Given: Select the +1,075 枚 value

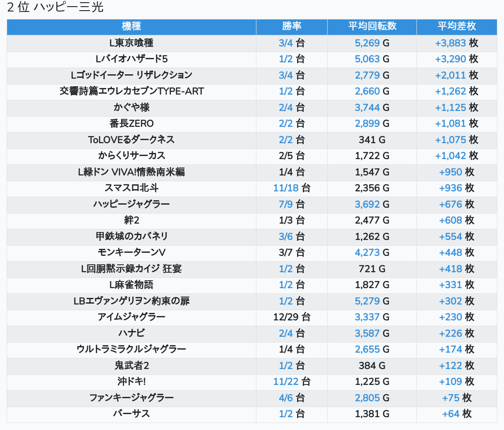Looking at the screenshot, I should coord(456,140).
